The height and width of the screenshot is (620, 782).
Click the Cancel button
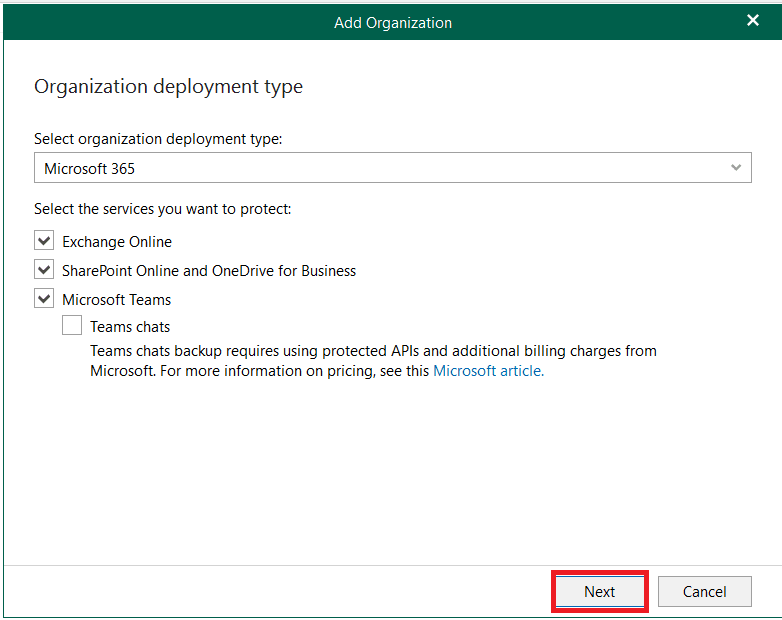click(x=704, y=592)
